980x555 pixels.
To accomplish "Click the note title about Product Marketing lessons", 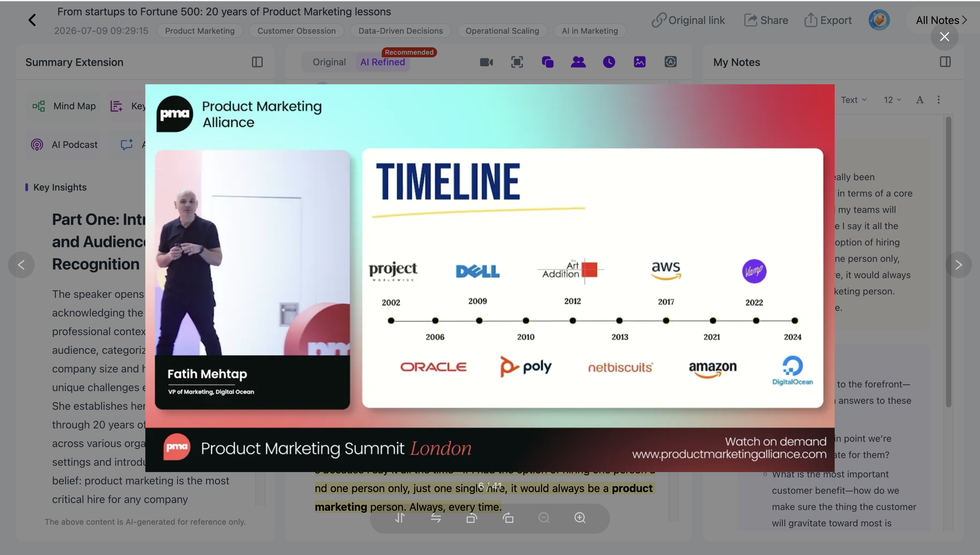I will point(224,11).
